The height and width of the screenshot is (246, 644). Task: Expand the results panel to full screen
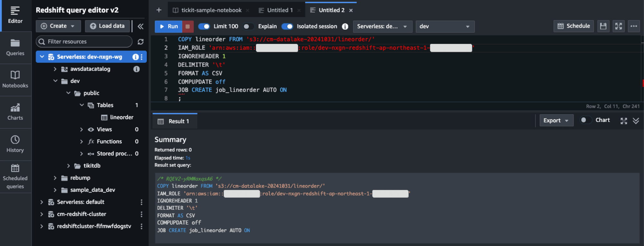(624, 121)
